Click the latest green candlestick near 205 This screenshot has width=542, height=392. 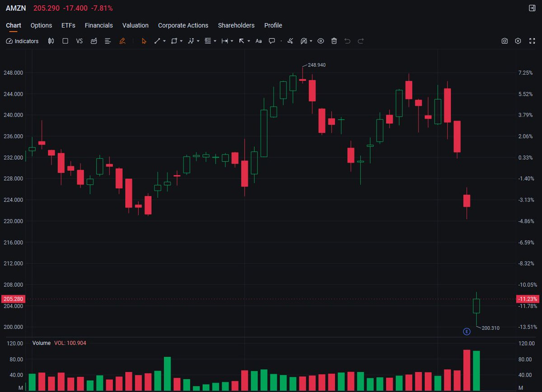tap(476, 306)
